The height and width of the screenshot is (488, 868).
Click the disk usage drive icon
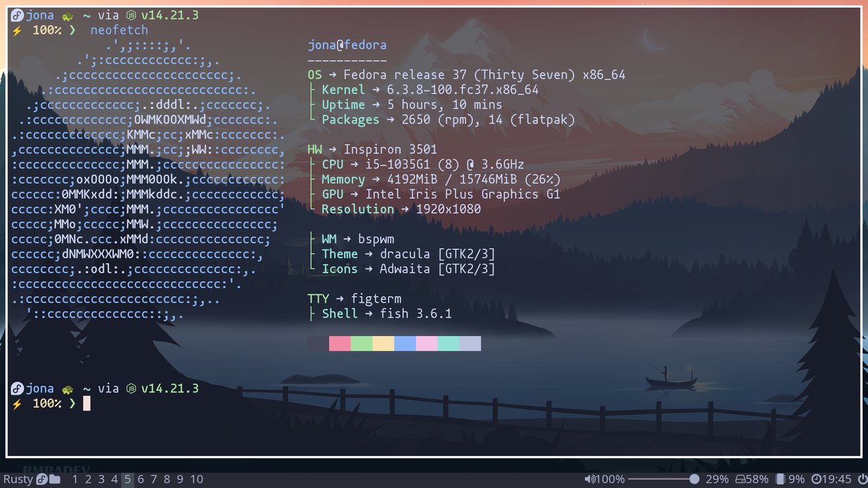[x=741, y=479]
